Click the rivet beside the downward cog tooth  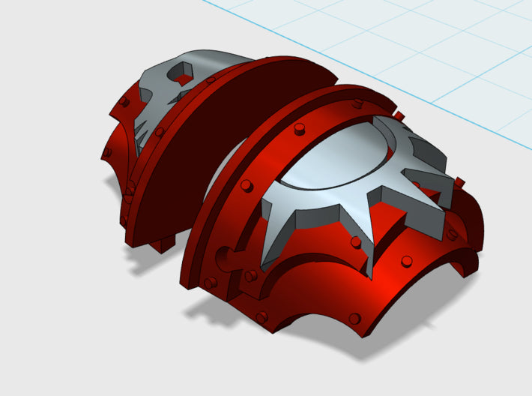pyautogui.click(x=356, y=241)
